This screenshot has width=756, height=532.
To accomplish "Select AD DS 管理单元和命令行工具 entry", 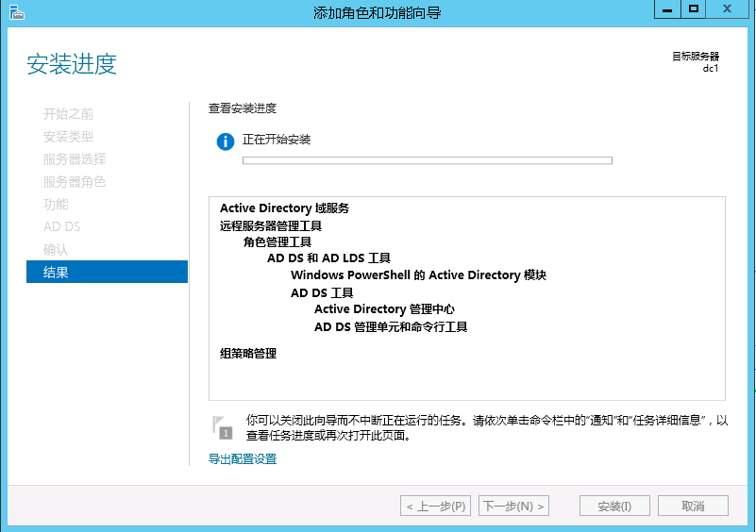I will pyautogui.click(x=391, y=327).
